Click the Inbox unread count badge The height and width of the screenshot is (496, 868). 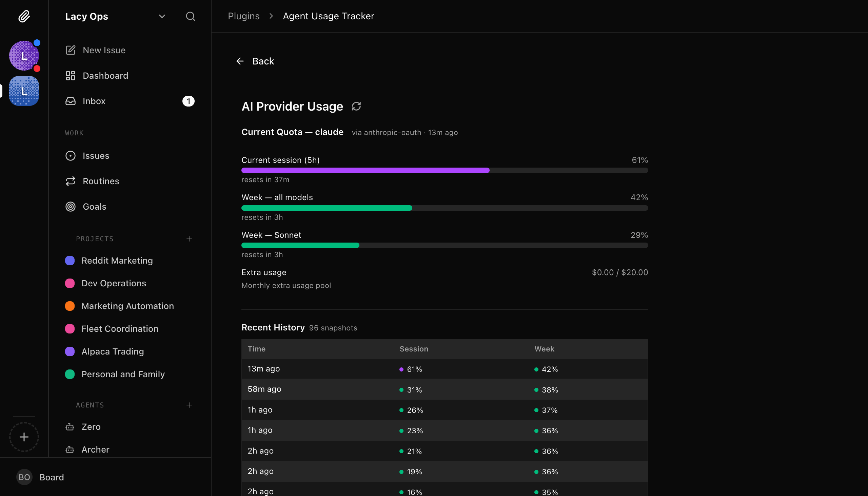click(188, 101)
